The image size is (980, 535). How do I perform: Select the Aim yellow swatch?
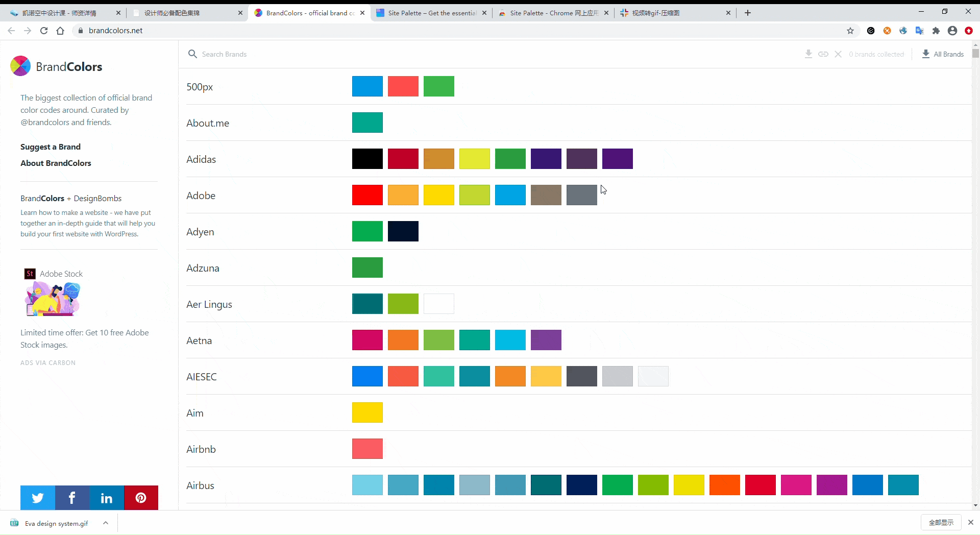point(367,412)
